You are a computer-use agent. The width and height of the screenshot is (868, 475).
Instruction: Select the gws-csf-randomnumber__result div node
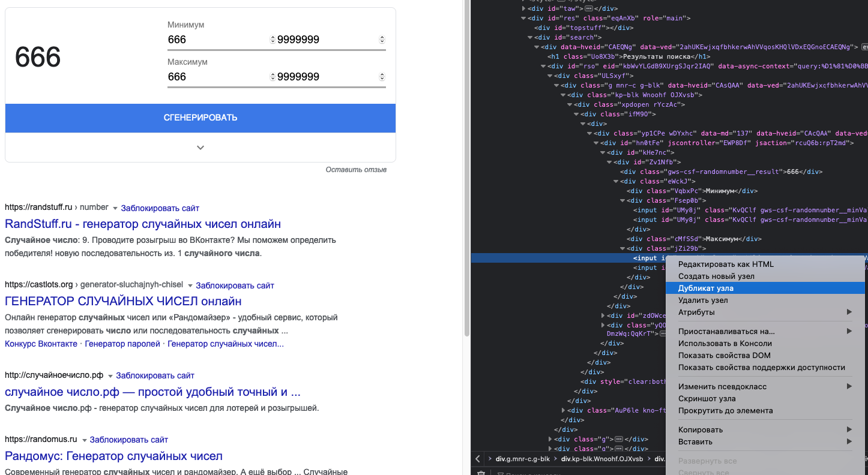pos(722,172)
